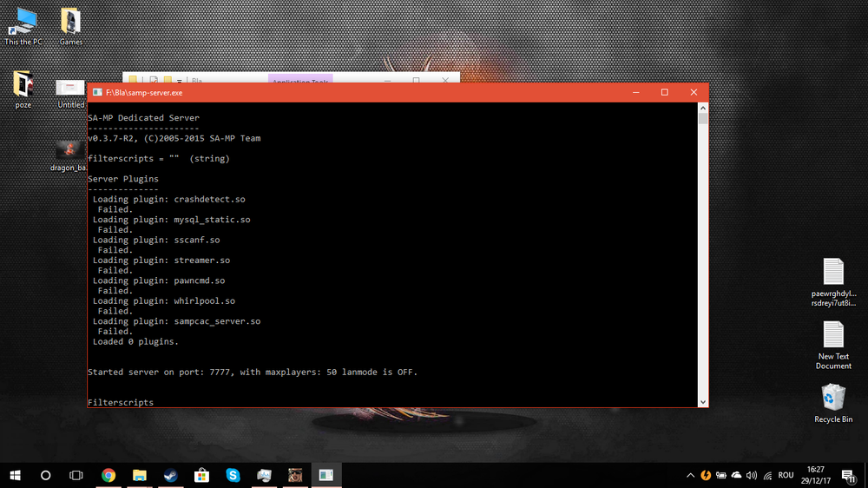The width and height of the screenshot is (868, 488).
Task: Open the This PC desktop icon
Action: click(x=23, y=26)
